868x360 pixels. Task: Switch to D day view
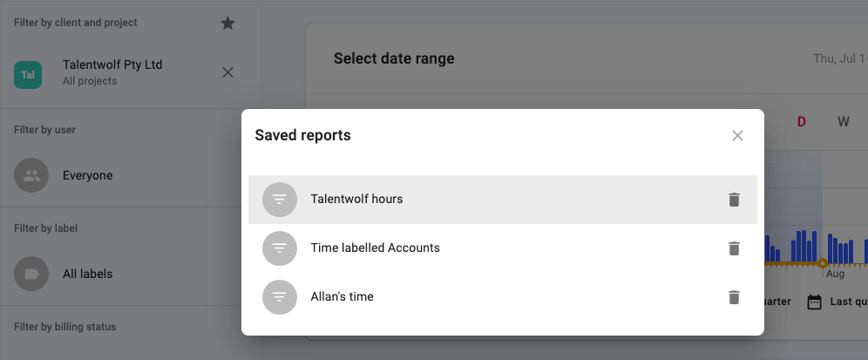click(801, 122)
